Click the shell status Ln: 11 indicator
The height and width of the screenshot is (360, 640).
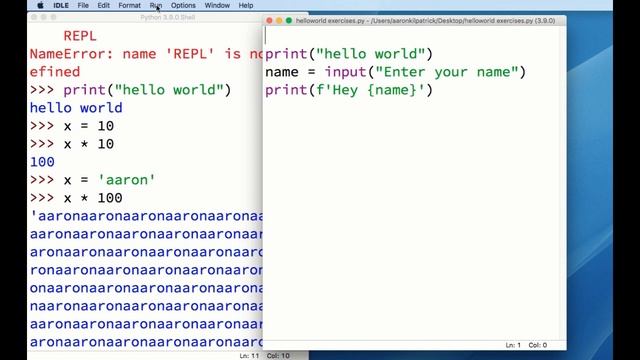(249, 356)
